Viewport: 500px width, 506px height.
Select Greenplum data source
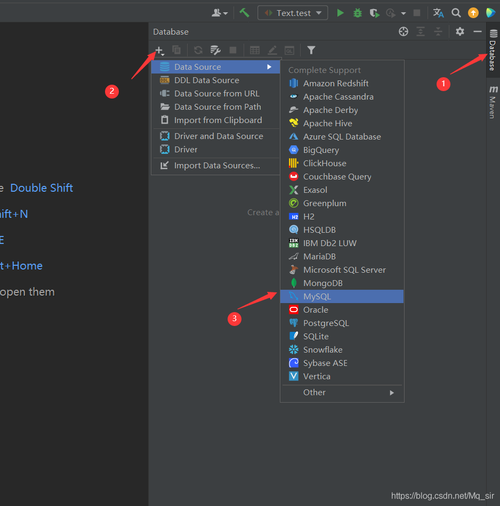coord(342,203)
